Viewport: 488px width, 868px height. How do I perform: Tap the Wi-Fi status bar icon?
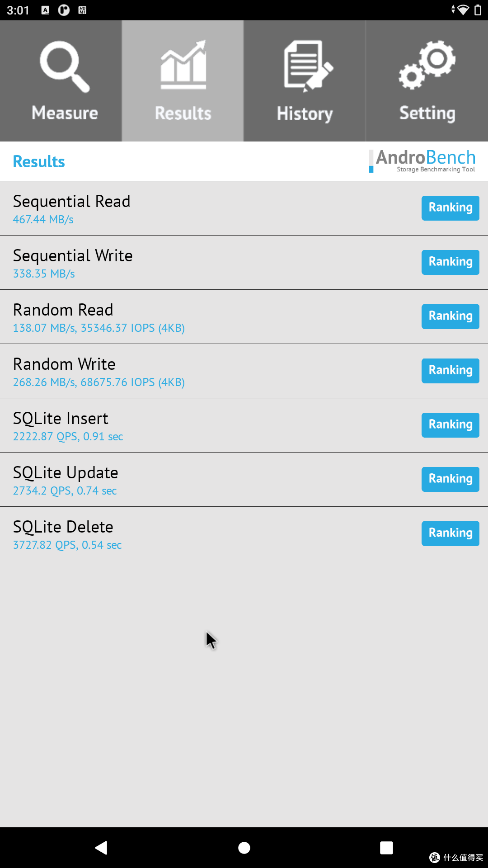coord(463,10)
